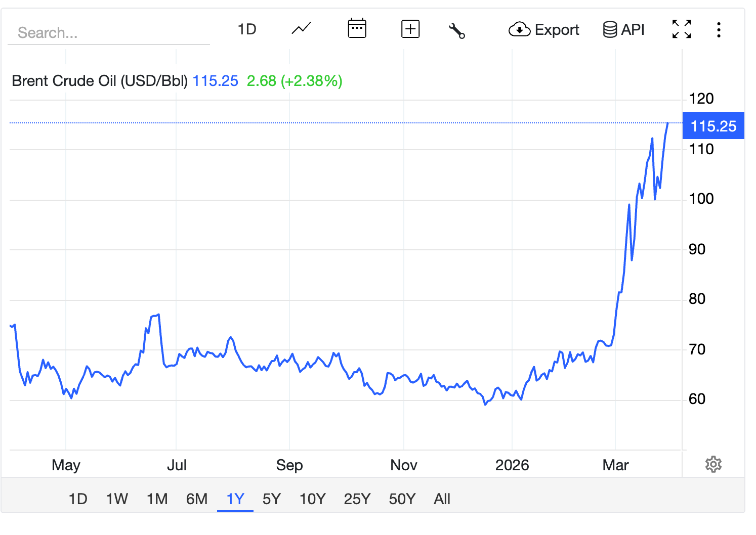
Task: Click the Export cloud download button
Action: click(x=543, y=30)
